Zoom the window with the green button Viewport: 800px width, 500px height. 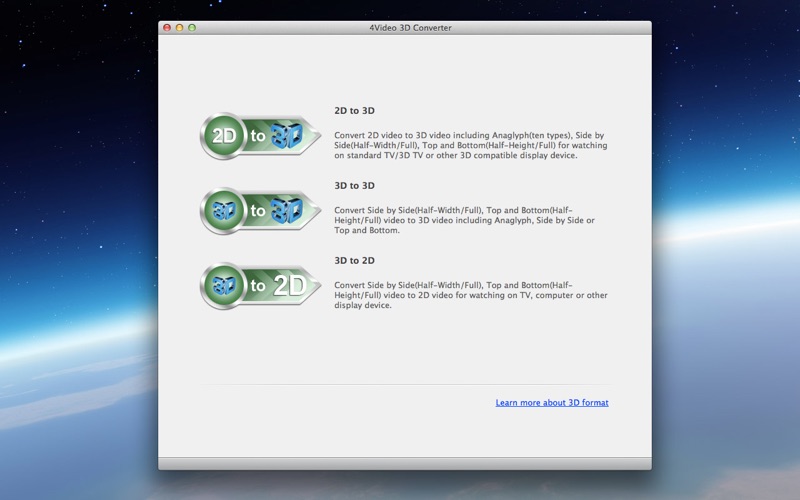(192, 28)
